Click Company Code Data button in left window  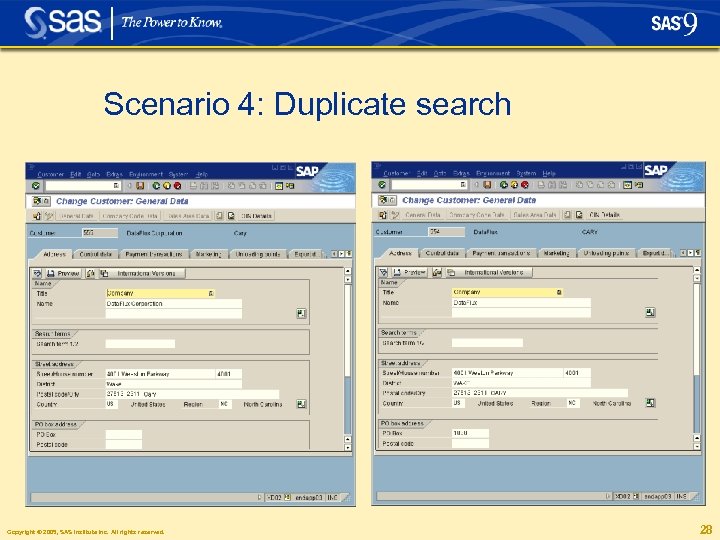click(130, 216)
